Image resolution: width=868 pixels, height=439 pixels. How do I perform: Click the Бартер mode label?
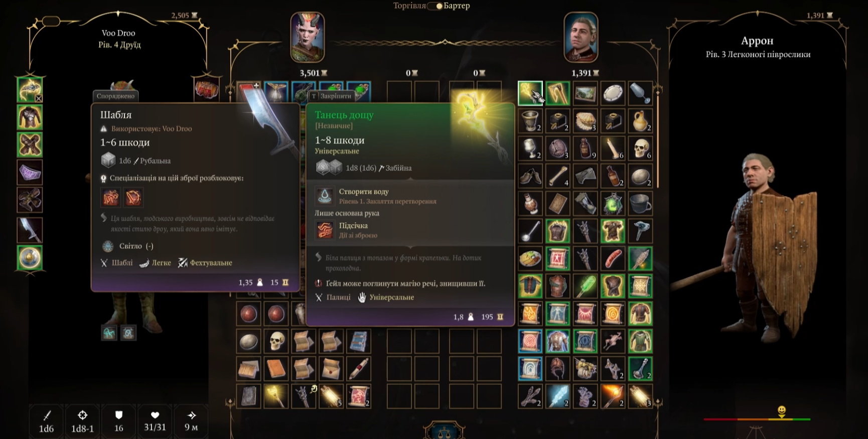[x=457, y=6]
